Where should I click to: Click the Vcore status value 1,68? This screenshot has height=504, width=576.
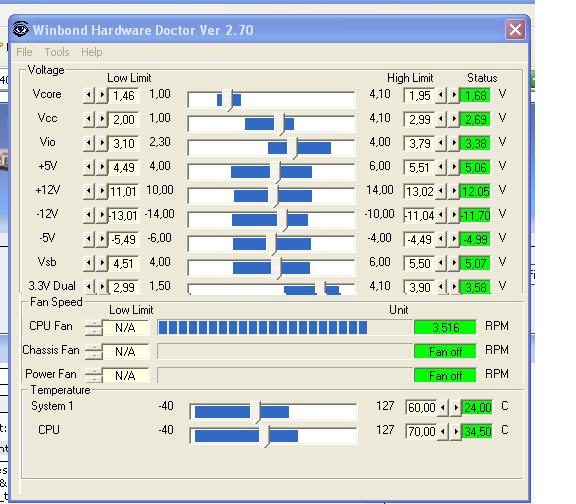pos(475,96)
